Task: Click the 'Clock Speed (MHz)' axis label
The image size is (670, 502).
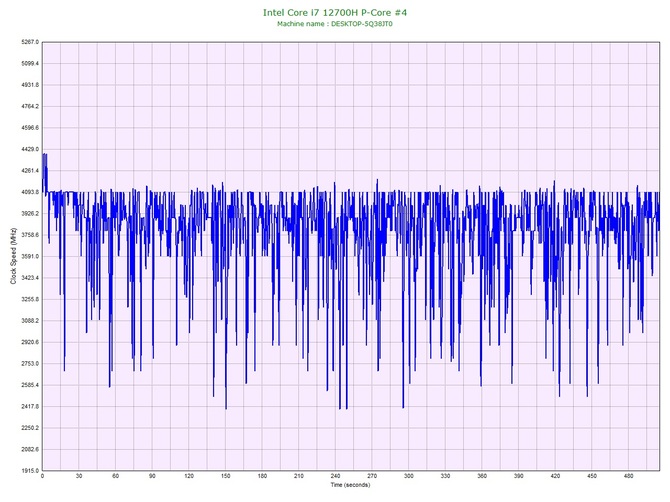Action: tap(13, 256)
